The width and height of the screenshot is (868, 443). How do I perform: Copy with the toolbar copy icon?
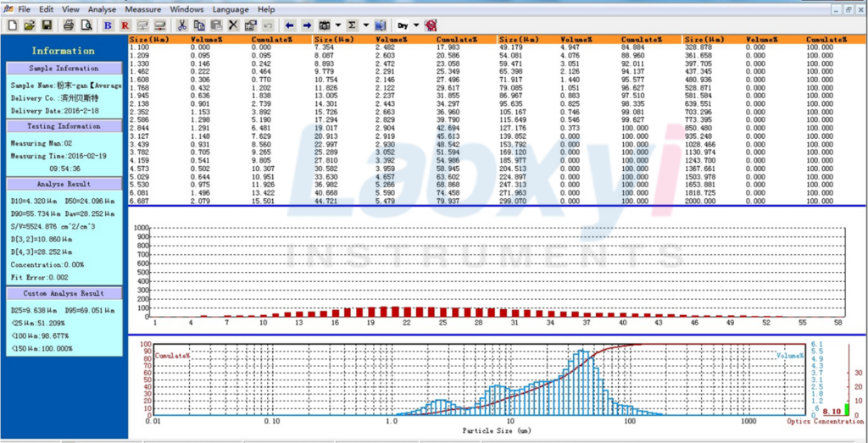(198, 25)
